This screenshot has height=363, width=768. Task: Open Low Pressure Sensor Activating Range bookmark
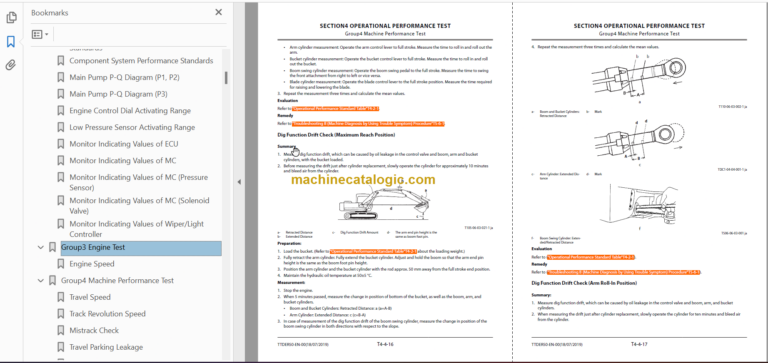(132, 127)
